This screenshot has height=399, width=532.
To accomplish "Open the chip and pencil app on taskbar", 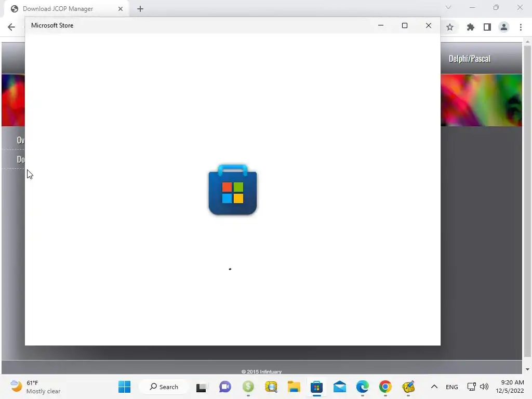I will point(408,387).
